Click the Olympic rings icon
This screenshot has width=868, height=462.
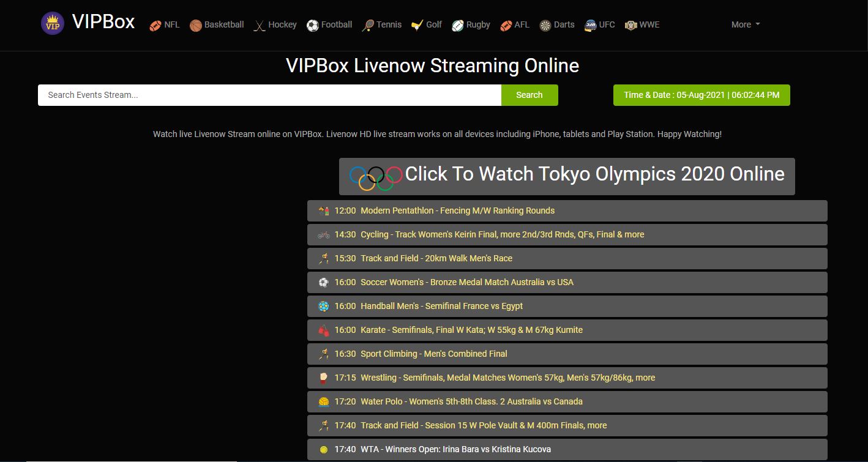(x=376, y=177)
